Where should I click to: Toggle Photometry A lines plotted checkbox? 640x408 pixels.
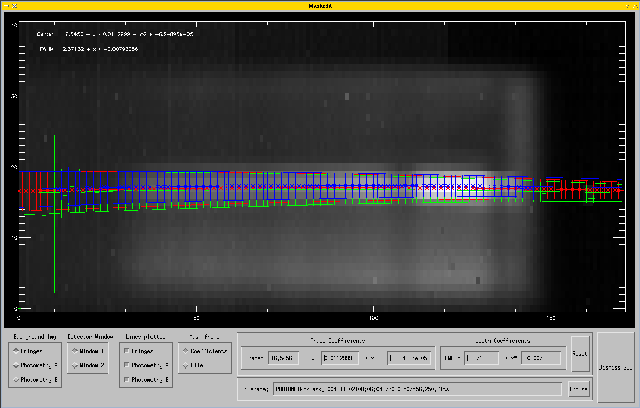127,365
